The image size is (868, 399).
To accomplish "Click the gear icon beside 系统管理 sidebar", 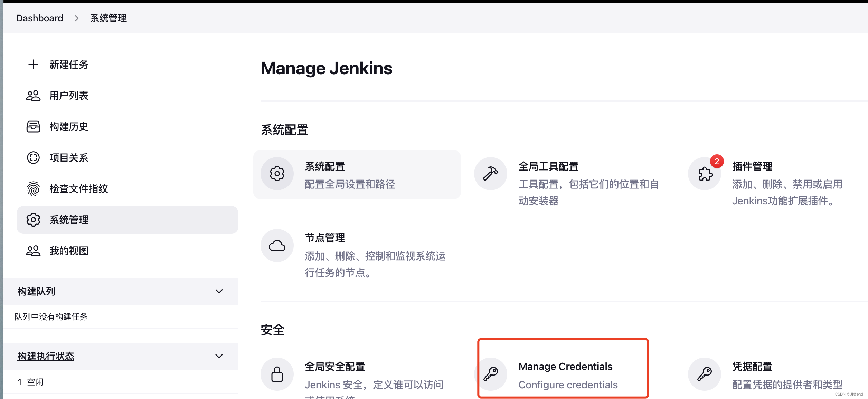I will [x=33, y=220].
